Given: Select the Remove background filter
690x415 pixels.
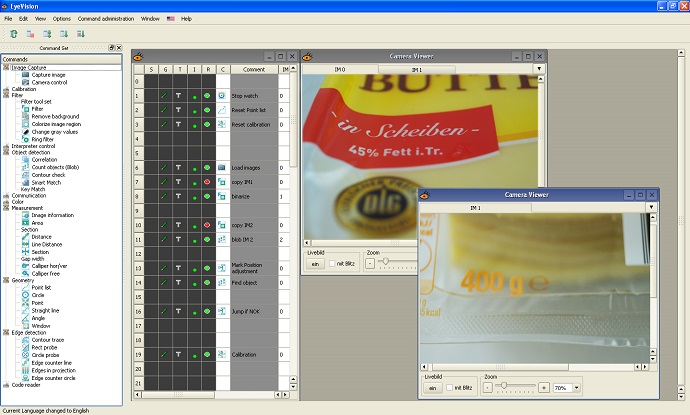Looking at the screenshot, I should click(x=55, y=117).
